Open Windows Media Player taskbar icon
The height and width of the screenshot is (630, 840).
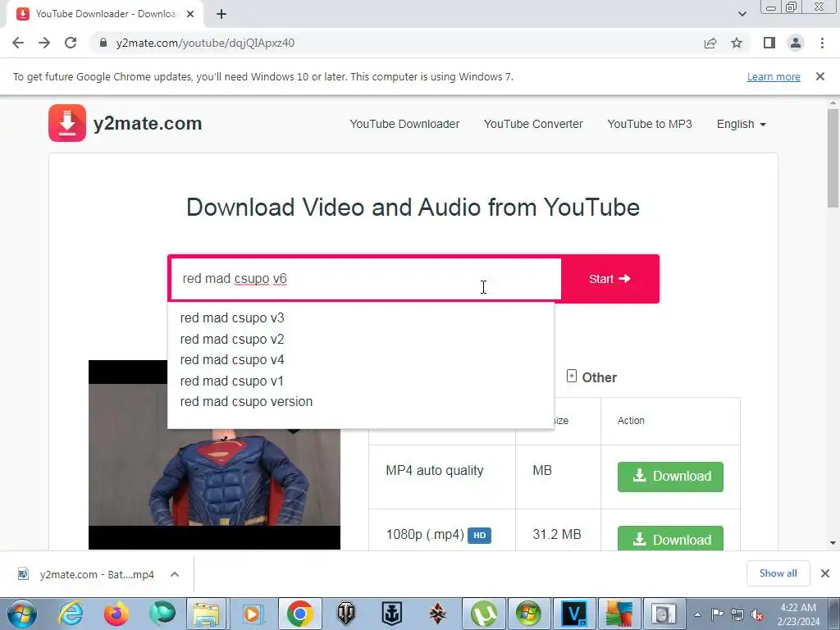coord(252,614)
